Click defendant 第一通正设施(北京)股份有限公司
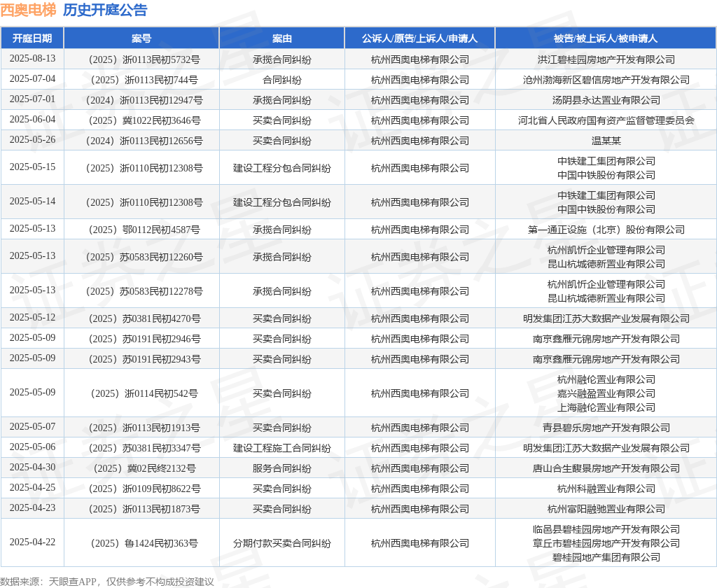717x588 pixels. pos(606,230)
